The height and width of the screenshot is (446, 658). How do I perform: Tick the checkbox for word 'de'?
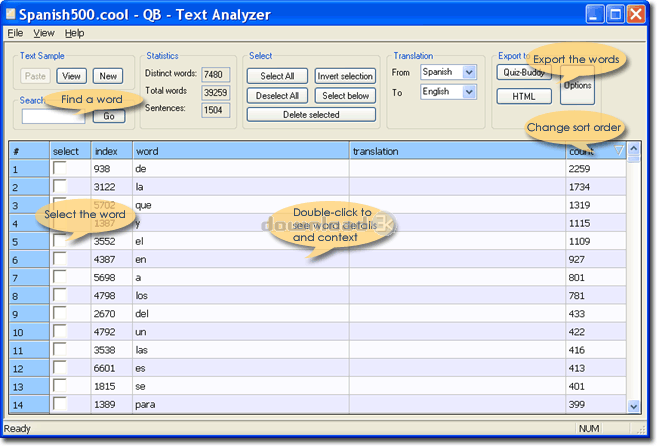coord(60,168)
